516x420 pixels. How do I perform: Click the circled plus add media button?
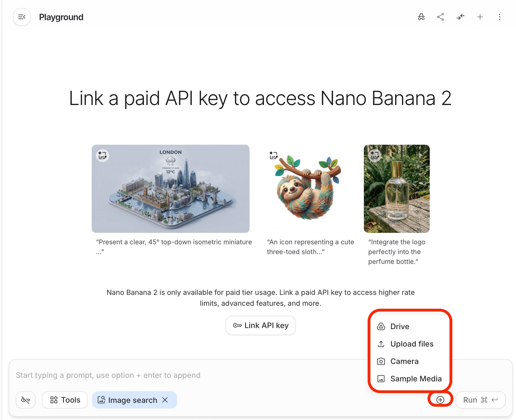[440, 400]
